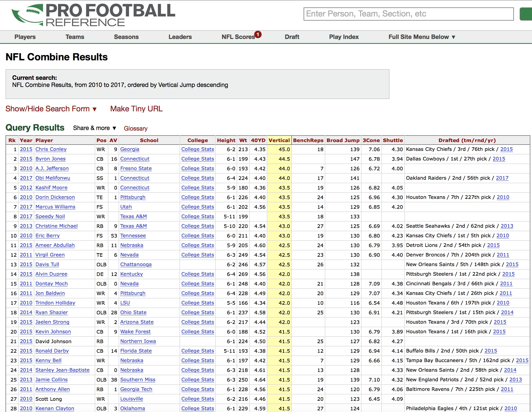The width and height of the screenshot is (532, 412).
Task: Type in the Enter Person, Team search field
Action: click(408, 14)
